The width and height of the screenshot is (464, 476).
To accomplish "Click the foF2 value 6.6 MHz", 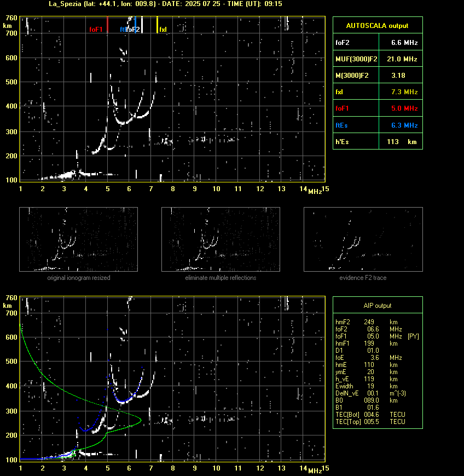I will pyautogui.click(x=404, y=43).
